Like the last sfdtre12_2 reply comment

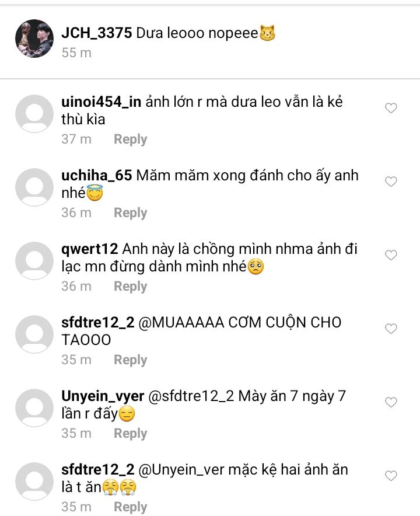pyautogui.click(x=391, y=476)
